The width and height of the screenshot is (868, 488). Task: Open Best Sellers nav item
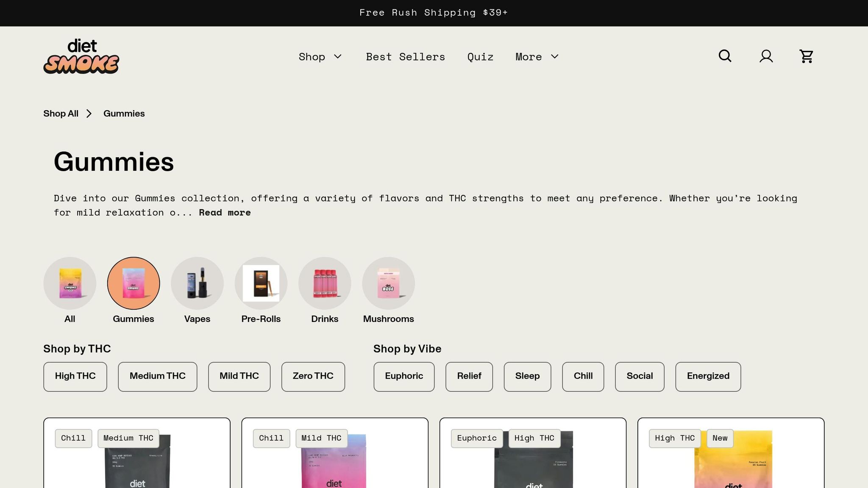406,57
